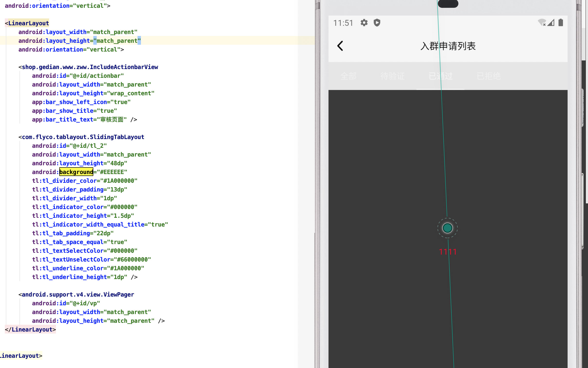Viewport: 588px width, 368px height.
Task: Click the cellular signal strength icon
Action: pyautogui.click(x=551, y=22)
